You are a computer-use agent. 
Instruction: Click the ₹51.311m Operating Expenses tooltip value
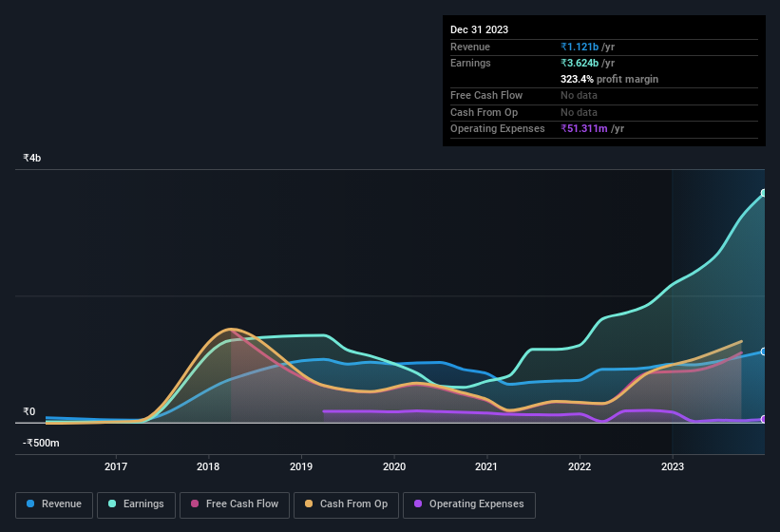tap(584, 128)
